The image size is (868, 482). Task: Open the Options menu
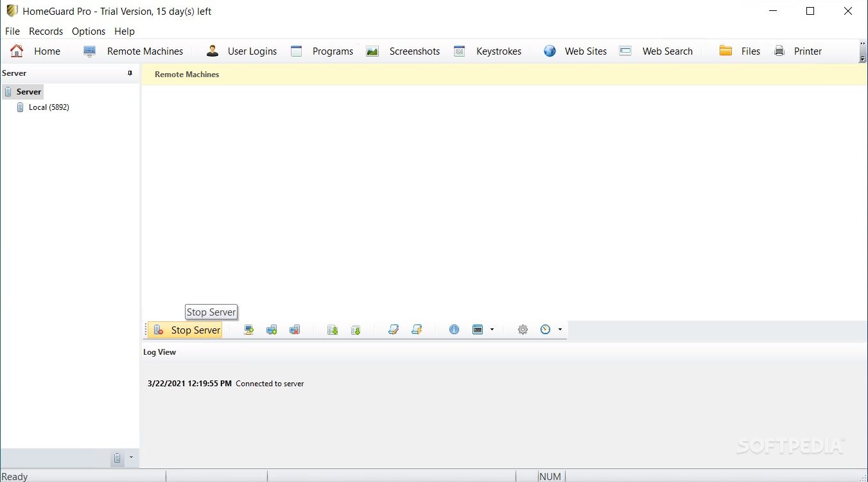(89, 31)
